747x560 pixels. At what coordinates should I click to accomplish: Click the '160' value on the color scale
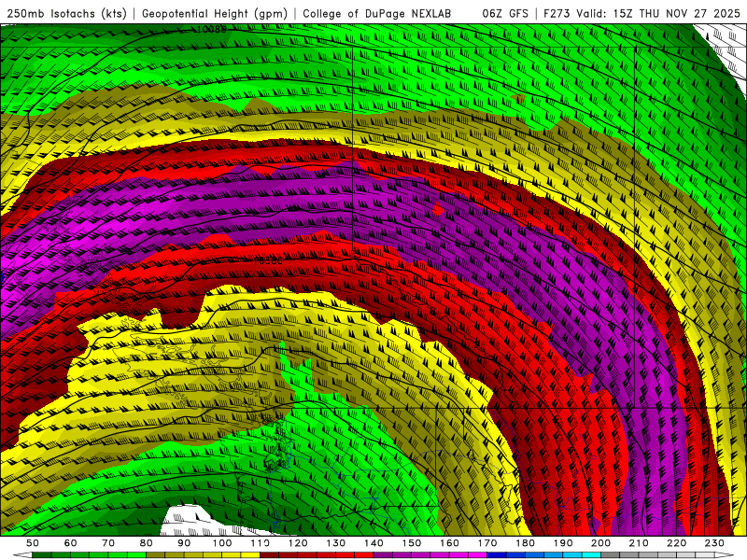click(x=449, y=543)
